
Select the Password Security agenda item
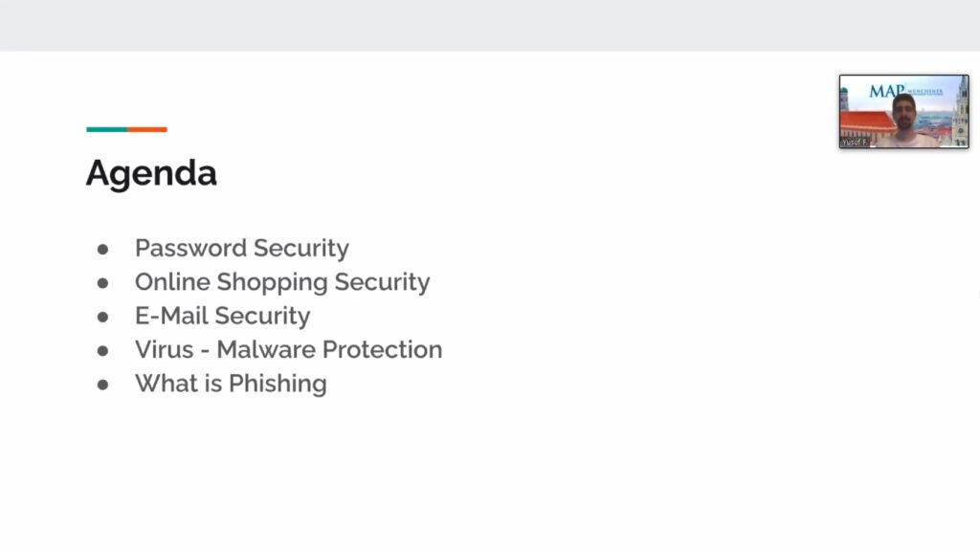[x=241, y=248]
